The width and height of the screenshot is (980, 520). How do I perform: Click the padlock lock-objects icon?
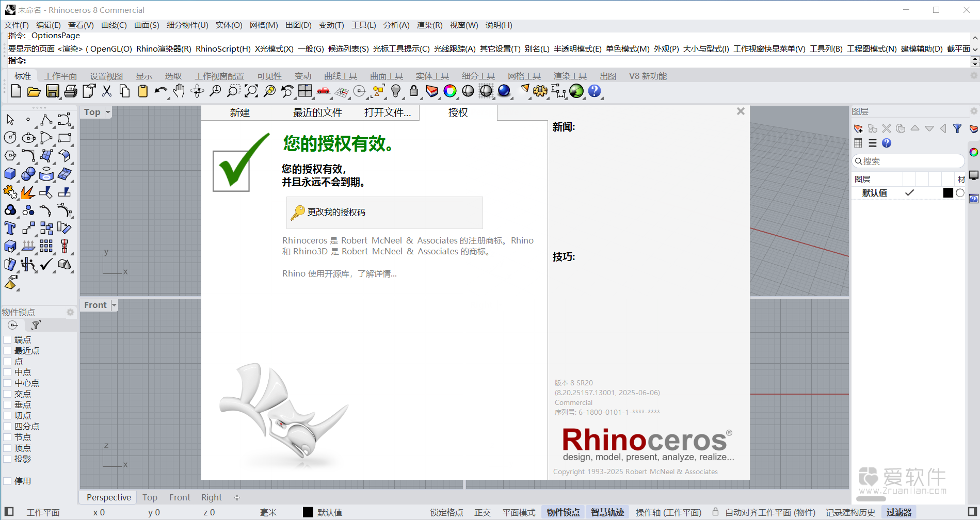(414, 91)
